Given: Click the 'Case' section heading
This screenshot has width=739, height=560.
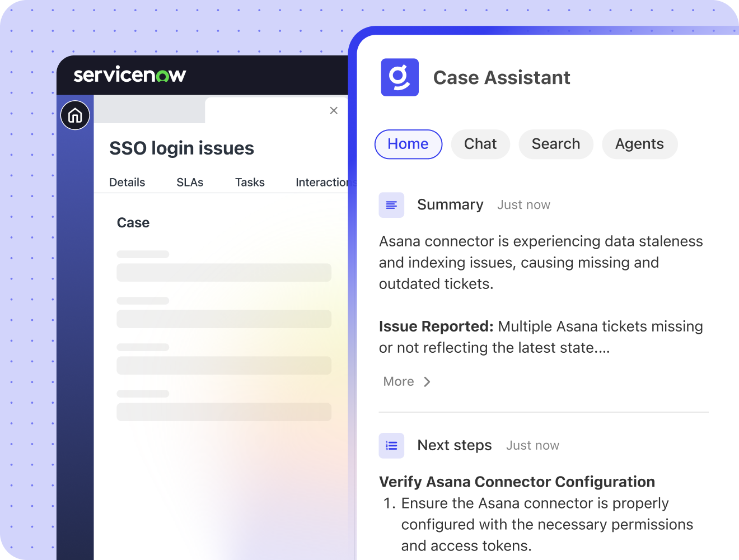Looking at the screenshot, I should 133,223.
